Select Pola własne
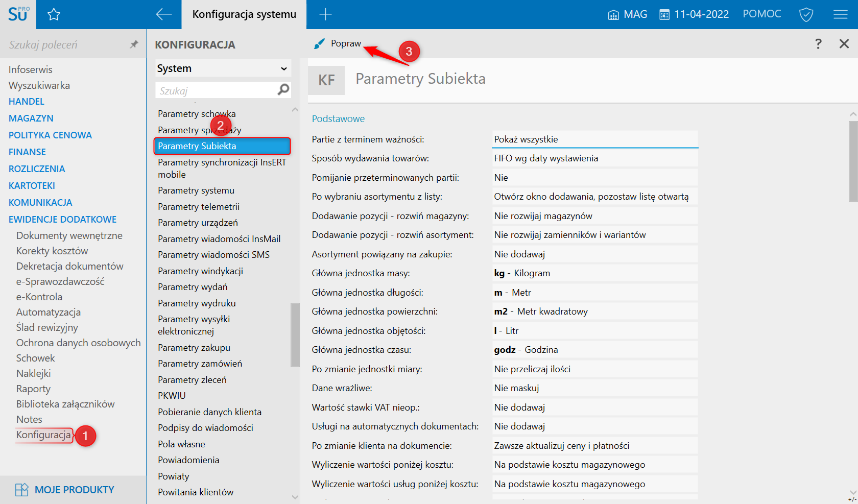Screen dimensions: 858x504 click(181, 444)
